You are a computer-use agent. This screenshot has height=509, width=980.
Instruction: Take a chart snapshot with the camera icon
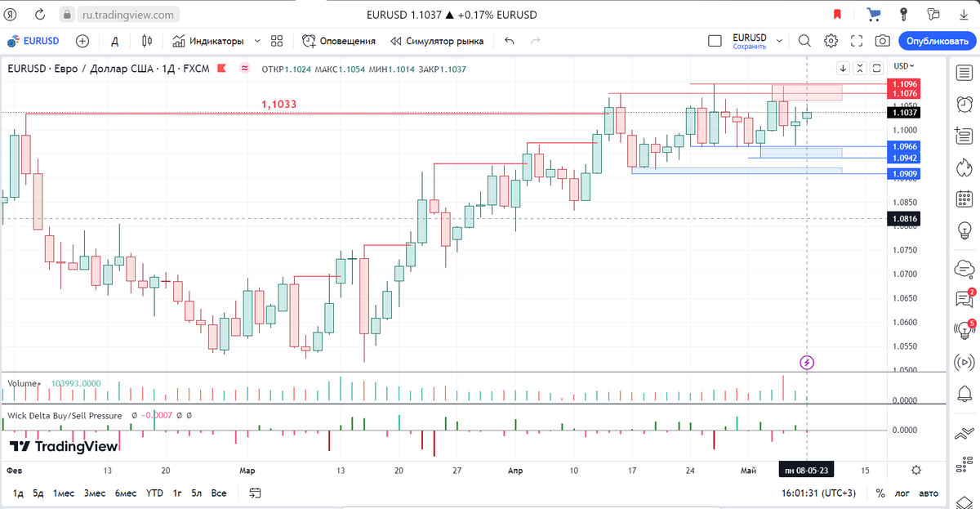[882, 40]
